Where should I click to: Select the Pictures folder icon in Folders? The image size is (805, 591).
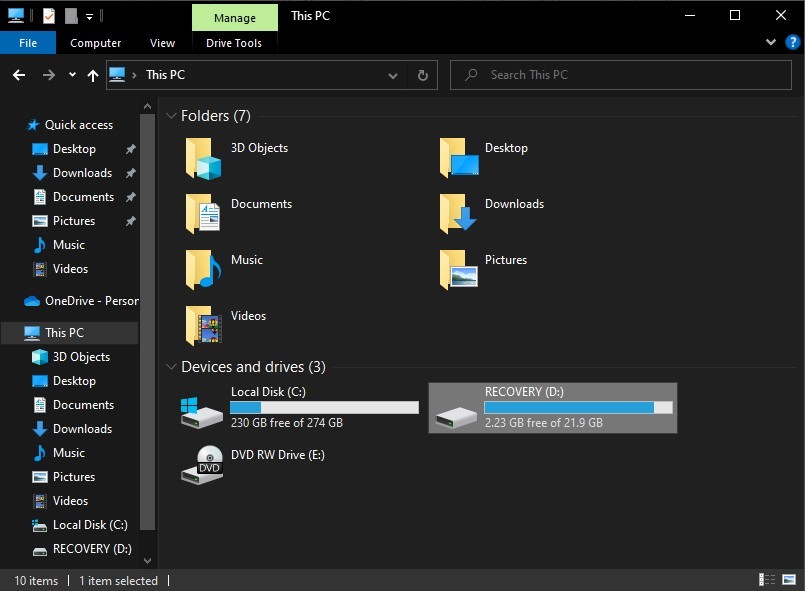(x=458, y=269)
